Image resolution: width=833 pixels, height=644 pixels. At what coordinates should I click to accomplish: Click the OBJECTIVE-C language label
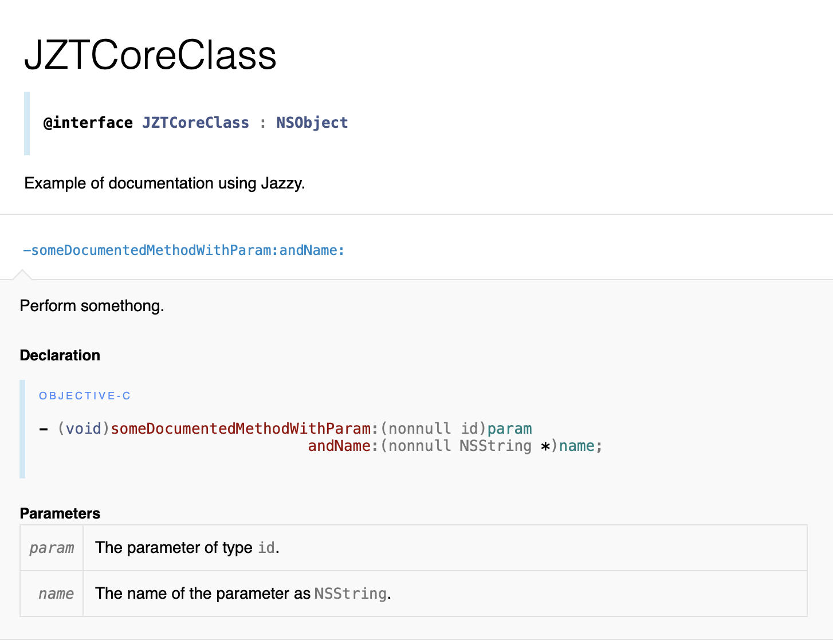pos(85,395)
